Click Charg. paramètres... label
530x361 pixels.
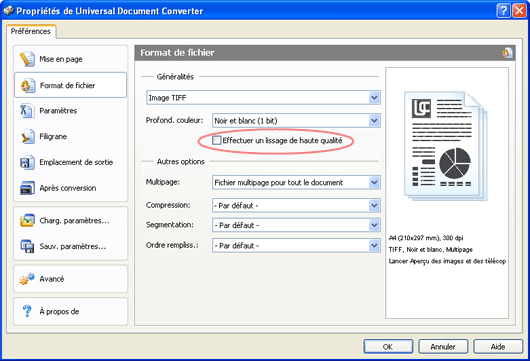coord(74,221)
